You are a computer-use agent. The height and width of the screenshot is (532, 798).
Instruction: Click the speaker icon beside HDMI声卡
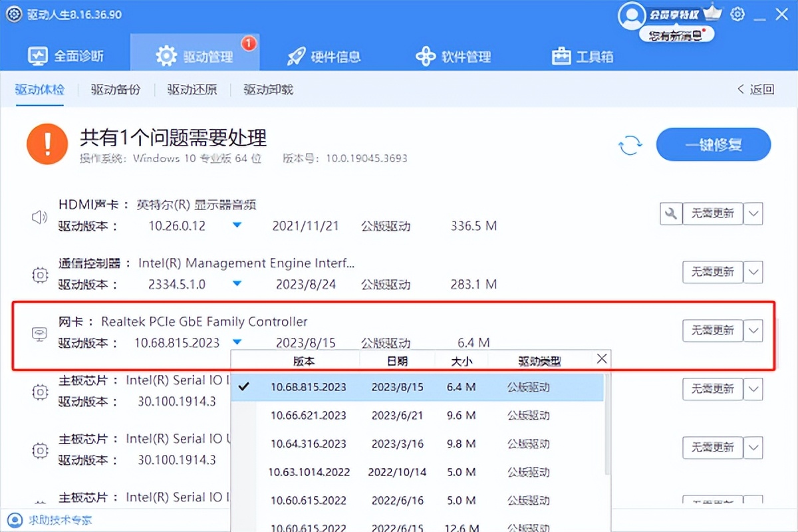(39, 216)
